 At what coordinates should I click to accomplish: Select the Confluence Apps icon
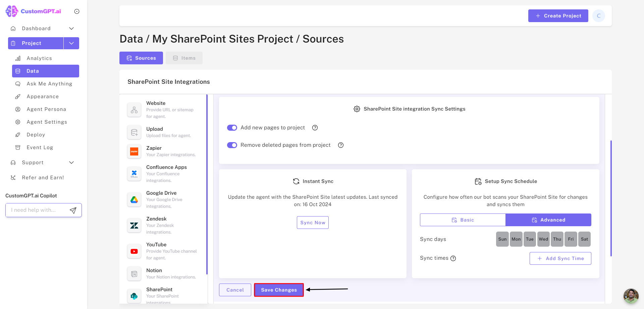[134, 174]
